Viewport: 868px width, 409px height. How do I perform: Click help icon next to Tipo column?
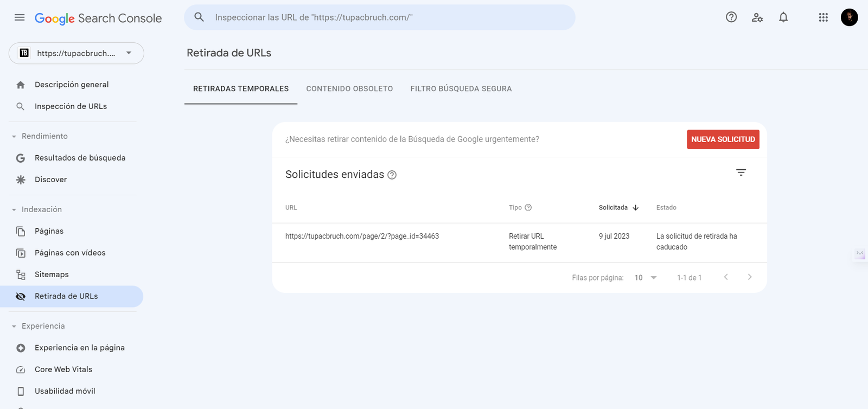[528, 207]
